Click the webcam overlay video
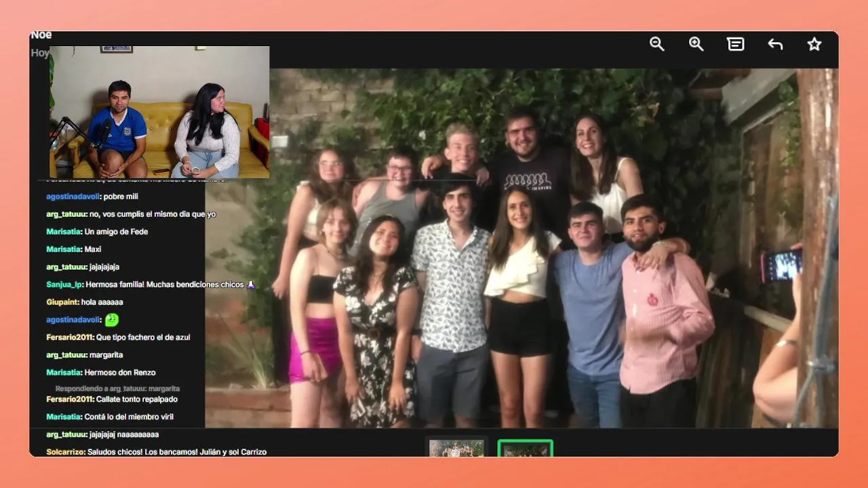The width and height of the screenshot is (868, 488). [159, 112]
